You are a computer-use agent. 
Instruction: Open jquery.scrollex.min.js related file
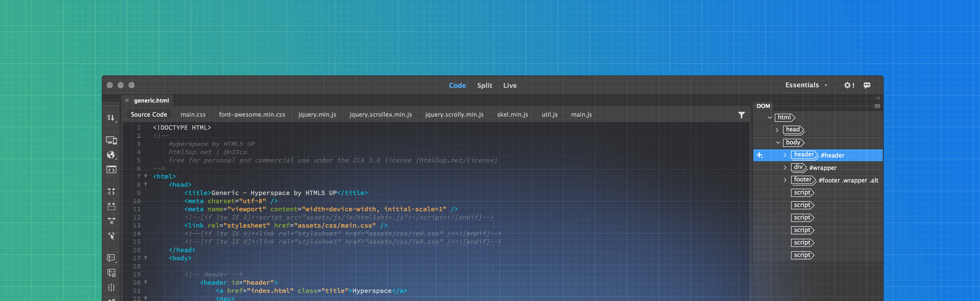[380, 114]
